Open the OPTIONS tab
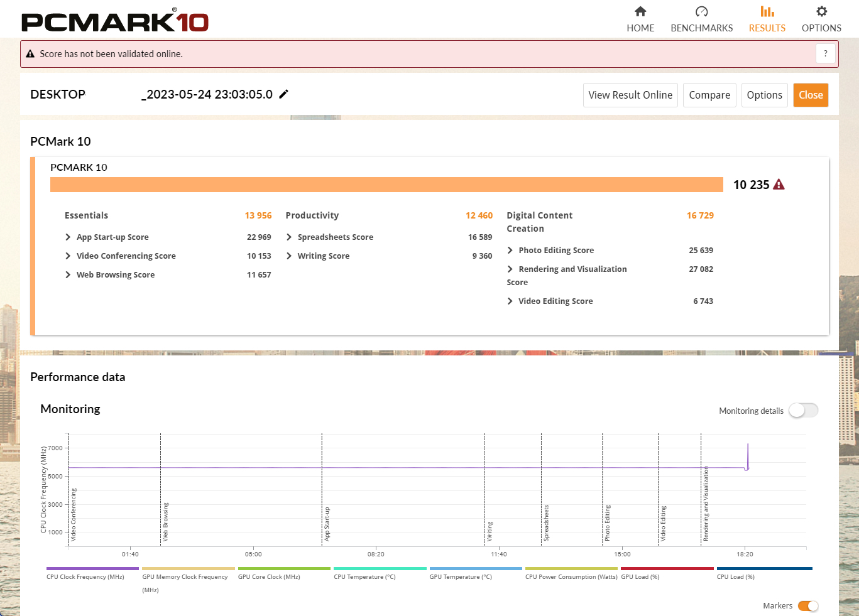 click(x=821, y=19)
